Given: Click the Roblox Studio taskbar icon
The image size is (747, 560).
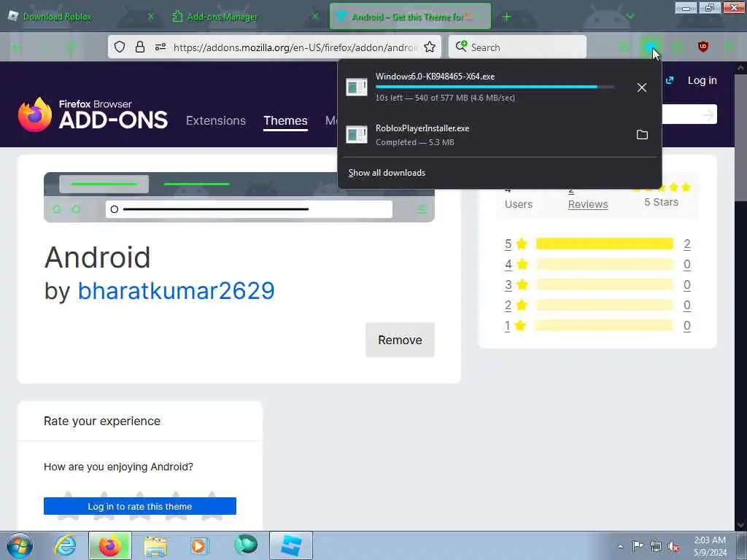Looking at the screenshot, I should (x=291, y=545).
